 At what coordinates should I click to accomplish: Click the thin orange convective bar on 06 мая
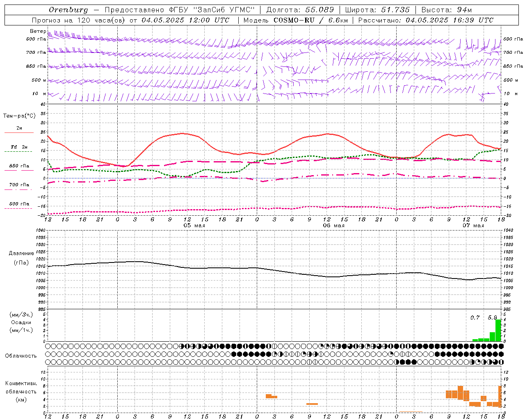pos(312,404)
